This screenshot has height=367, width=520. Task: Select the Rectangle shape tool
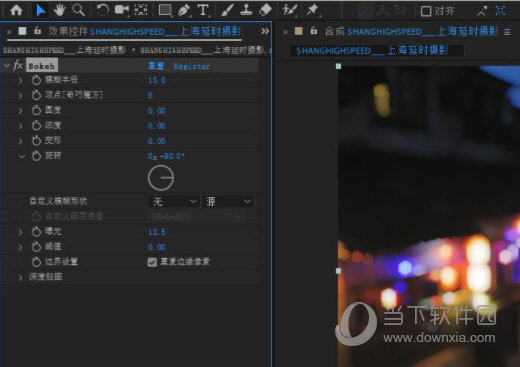(165, 10)
